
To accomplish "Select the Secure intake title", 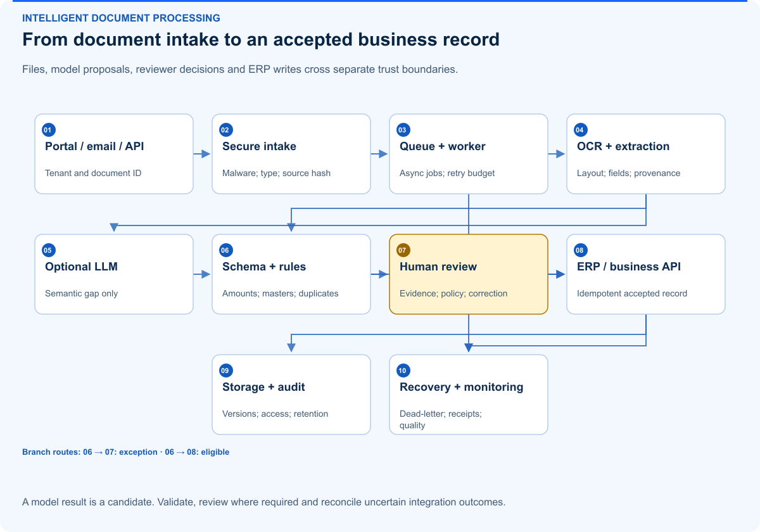I will coord(259,146).
